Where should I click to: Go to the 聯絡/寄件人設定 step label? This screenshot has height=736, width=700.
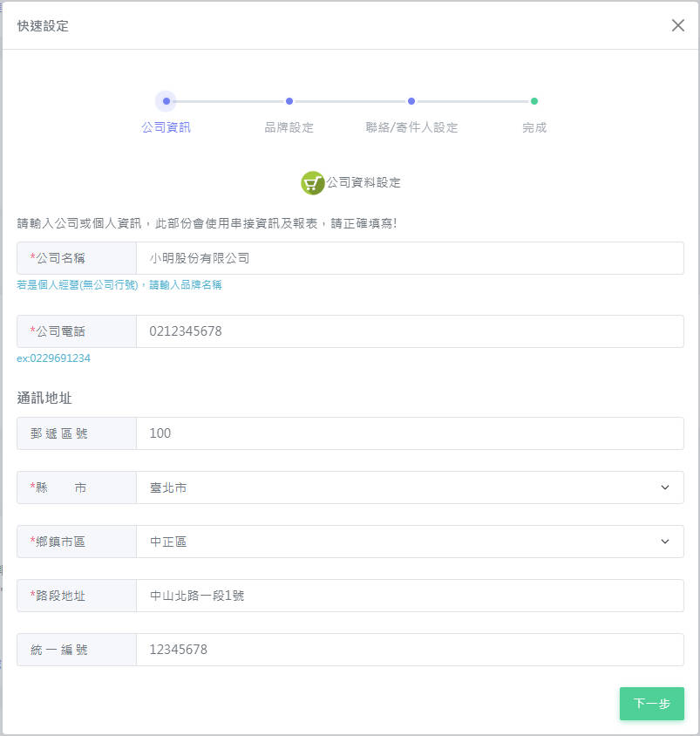[411, 127]
